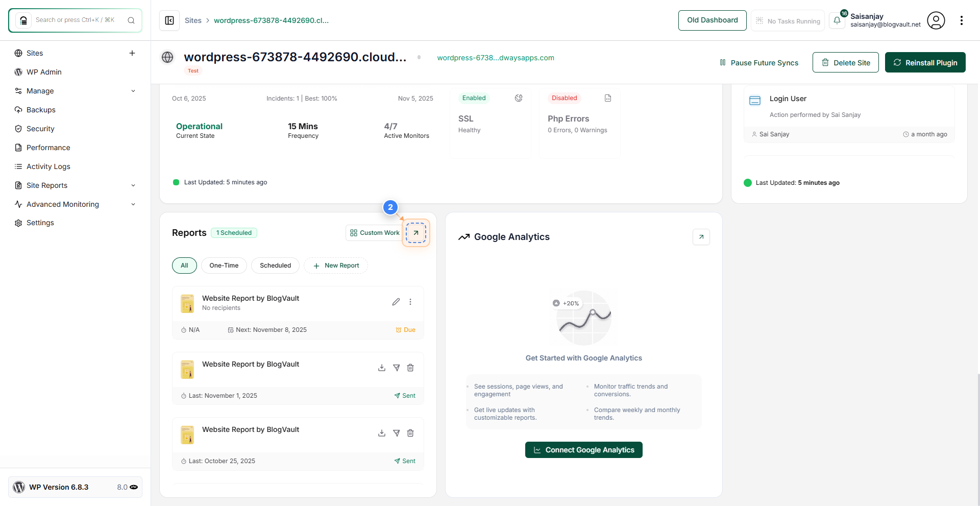Add a new site with plus icon
Screen dimensions: 980x506
click(132, 53)
